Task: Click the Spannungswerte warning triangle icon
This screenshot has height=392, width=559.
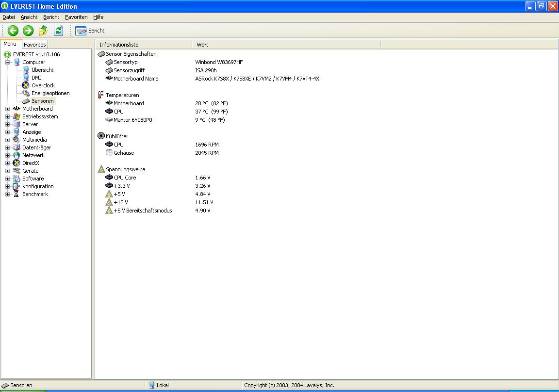Action: (101, 169)
